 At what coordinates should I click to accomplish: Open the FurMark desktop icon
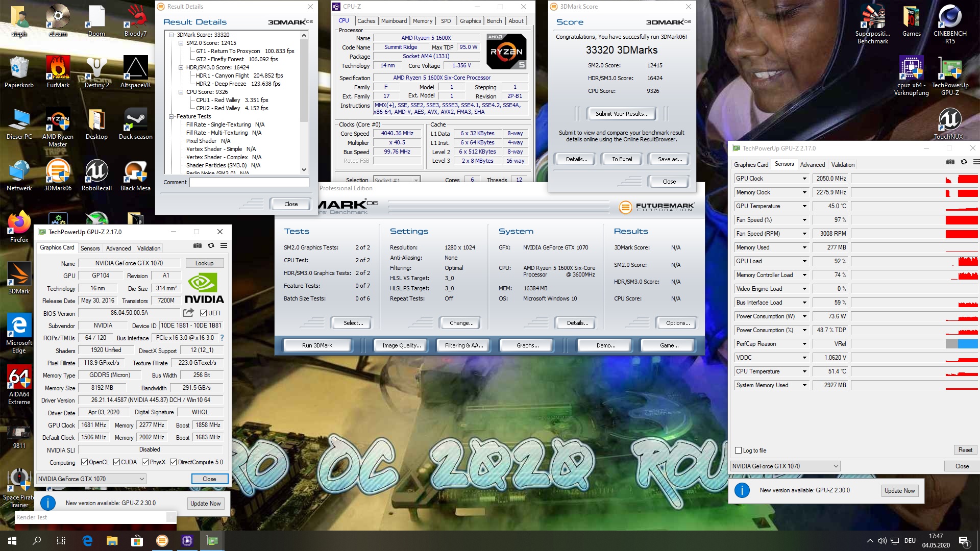[x=58, y=72]
